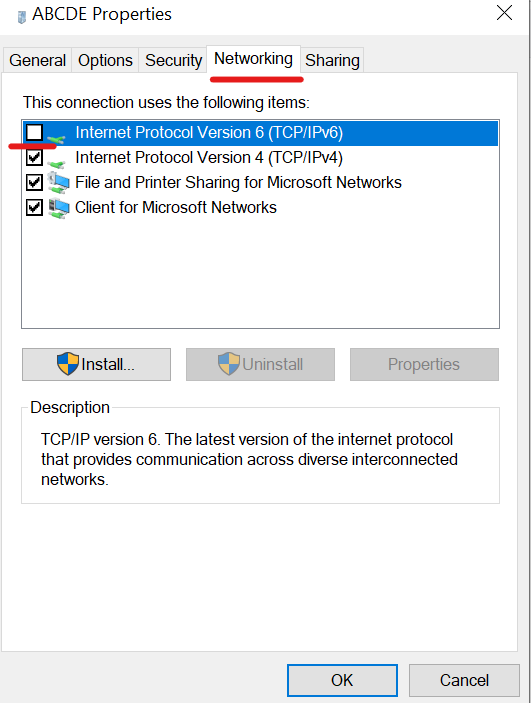The width and height of the screenshot is (531, 703).
Task: Click the shield icon on Uninstall button
Action: (x=229, y=364)
